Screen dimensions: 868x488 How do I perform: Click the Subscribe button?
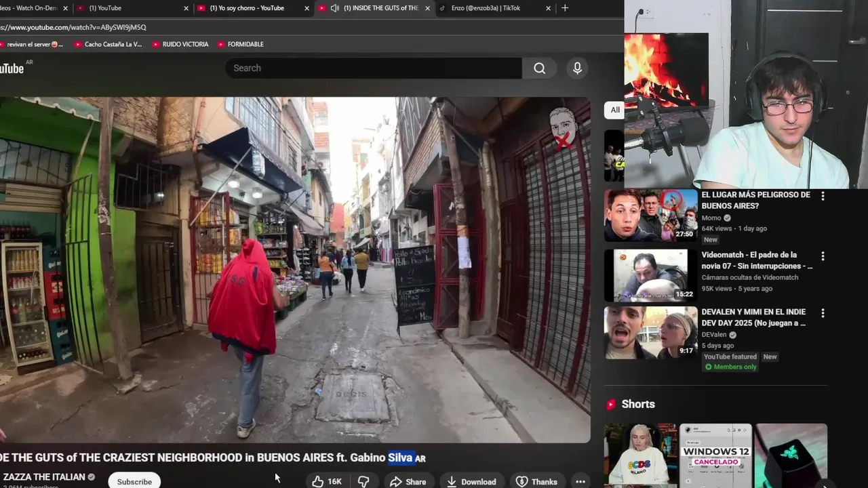(x=134, y=481)
